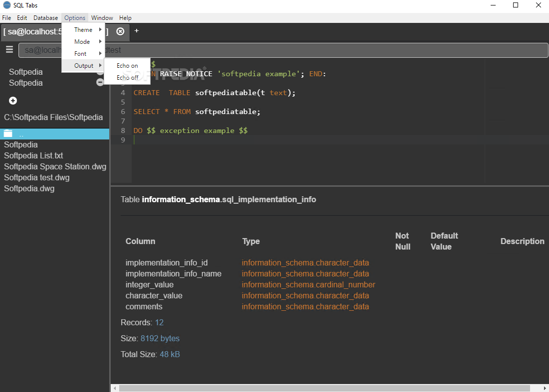Place cursor on CREATE TABLE line 4

coord(214,93)
